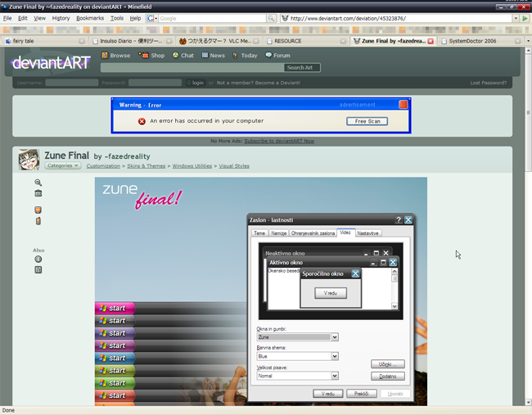
Task: Open the History menu
Action: point(61,18)
